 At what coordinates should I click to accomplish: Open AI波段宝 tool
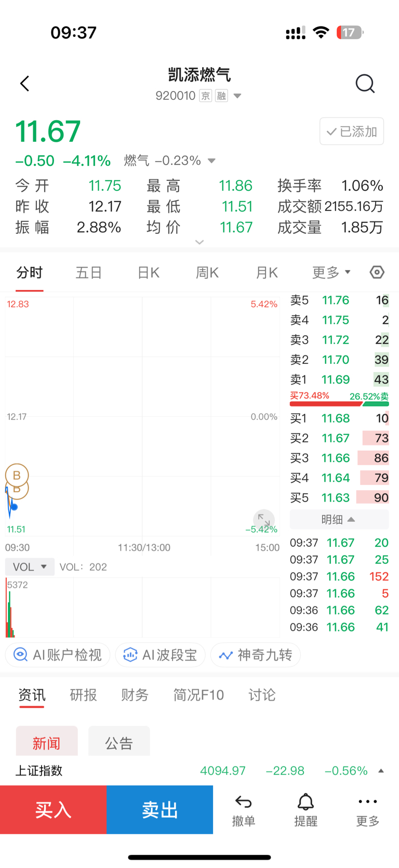[160, 655]
